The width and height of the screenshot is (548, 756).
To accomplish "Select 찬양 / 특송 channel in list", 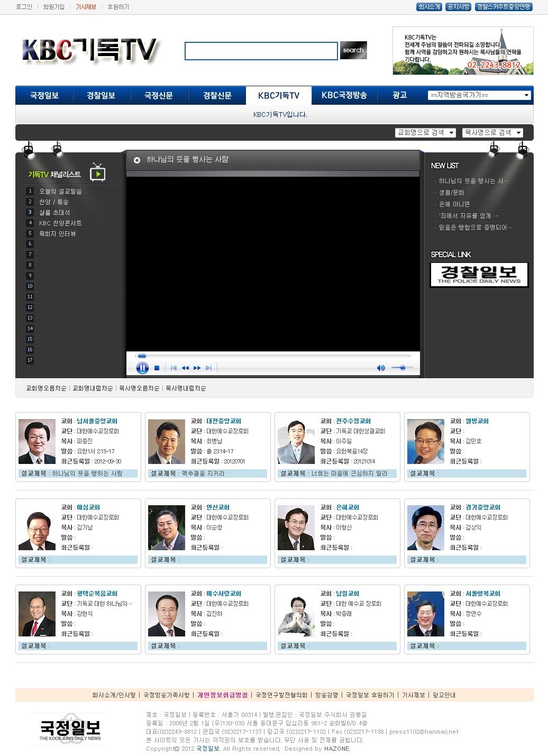I will click(x=54, y=202).
